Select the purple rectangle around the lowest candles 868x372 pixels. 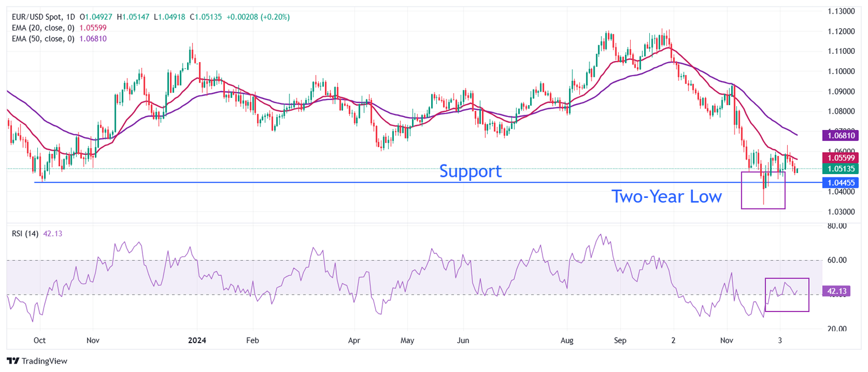click(x=742, y=190)
